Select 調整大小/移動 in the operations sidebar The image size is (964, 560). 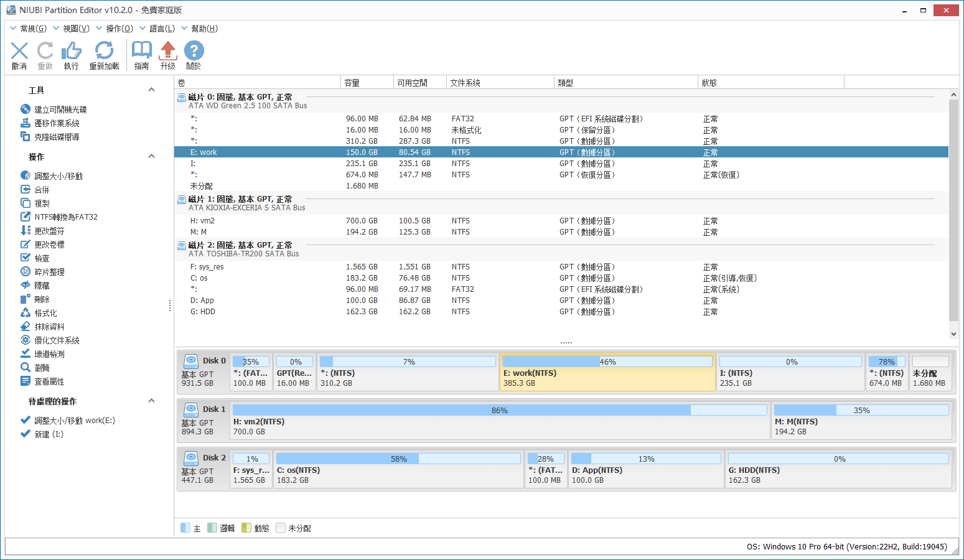[x=58, y=176]
